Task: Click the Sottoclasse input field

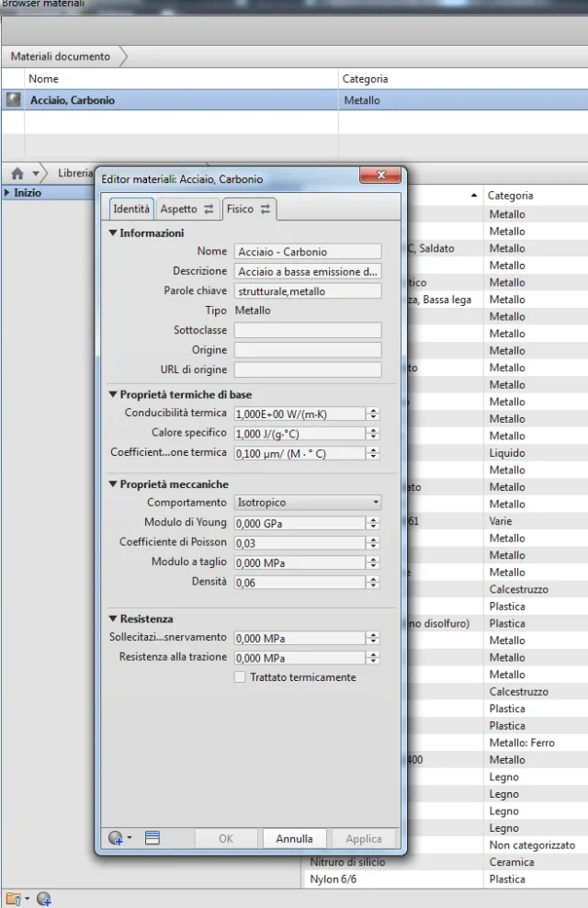Action: click(x=307, y=330)
